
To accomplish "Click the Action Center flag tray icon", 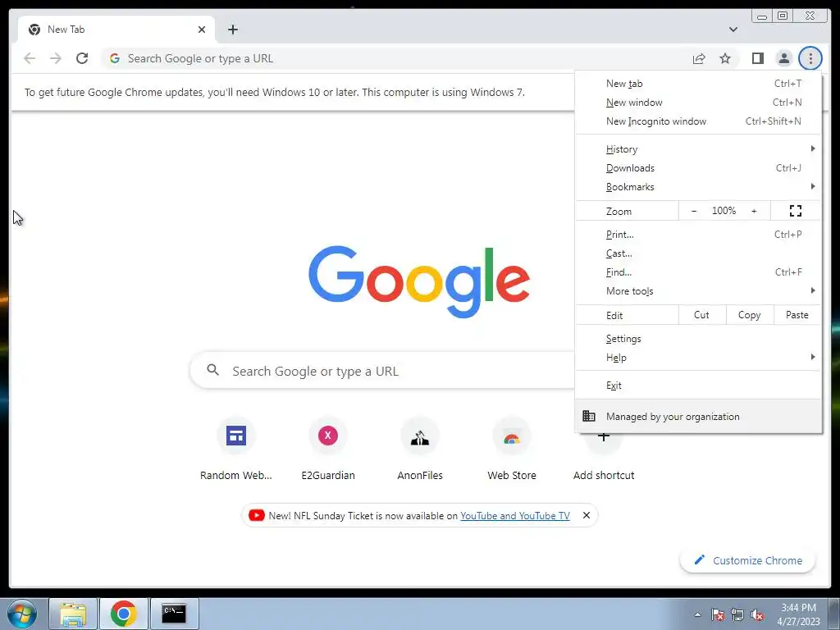I will point(717,615).
